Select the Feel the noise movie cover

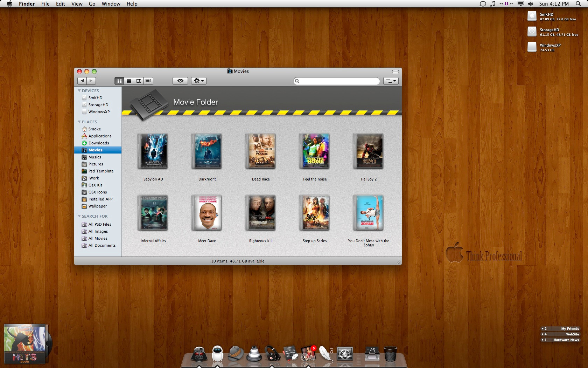tap(315, 151)
